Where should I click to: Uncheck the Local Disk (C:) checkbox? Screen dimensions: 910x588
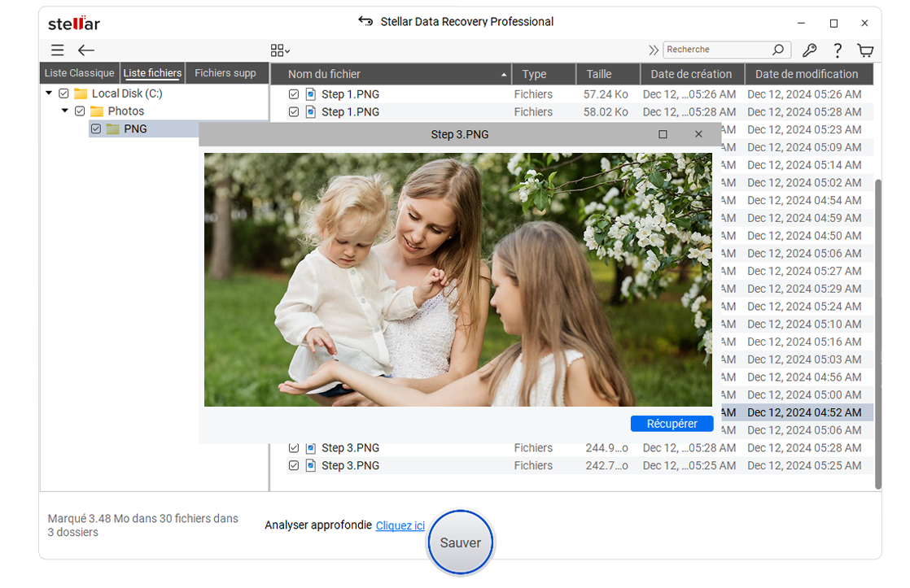(63, 94)
